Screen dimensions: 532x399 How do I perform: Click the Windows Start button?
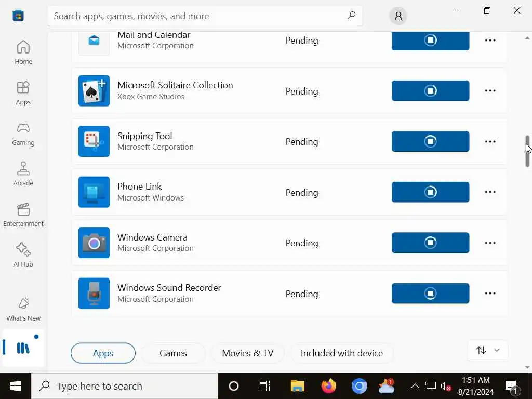click(x=15, y=386)
